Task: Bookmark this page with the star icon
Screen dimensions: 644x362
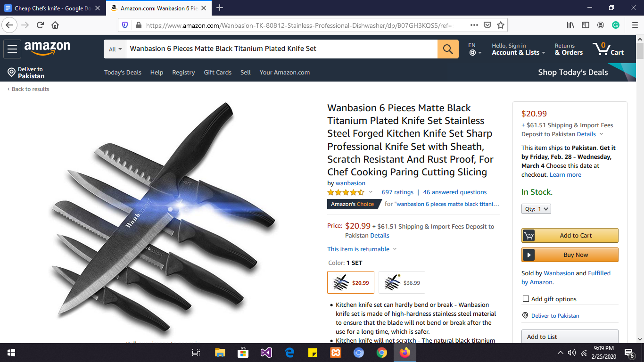Action: click(501, 25)
